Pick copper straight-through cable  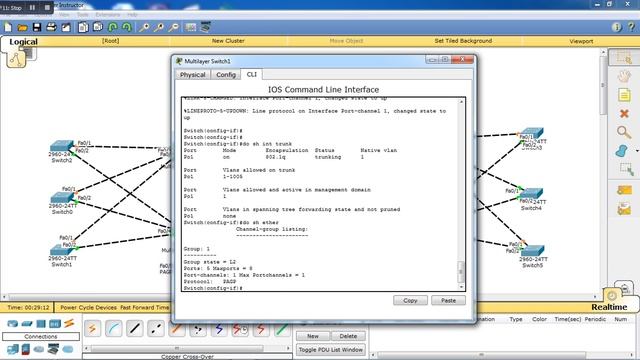(x=135, y=329)
